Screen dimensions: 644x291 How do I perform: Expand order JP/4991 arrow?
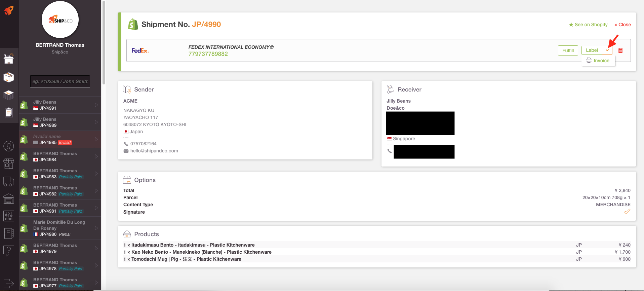[x=96, y=105]
